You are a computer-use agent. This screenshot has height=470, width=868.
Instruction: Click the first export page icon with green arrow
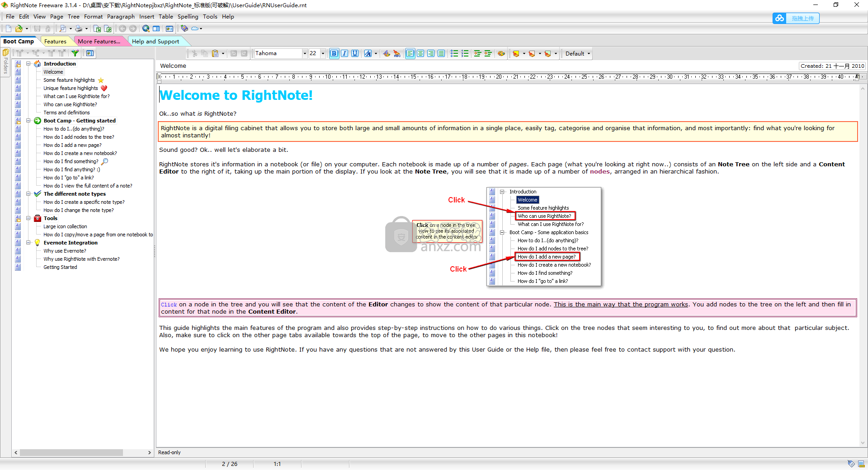97,28
